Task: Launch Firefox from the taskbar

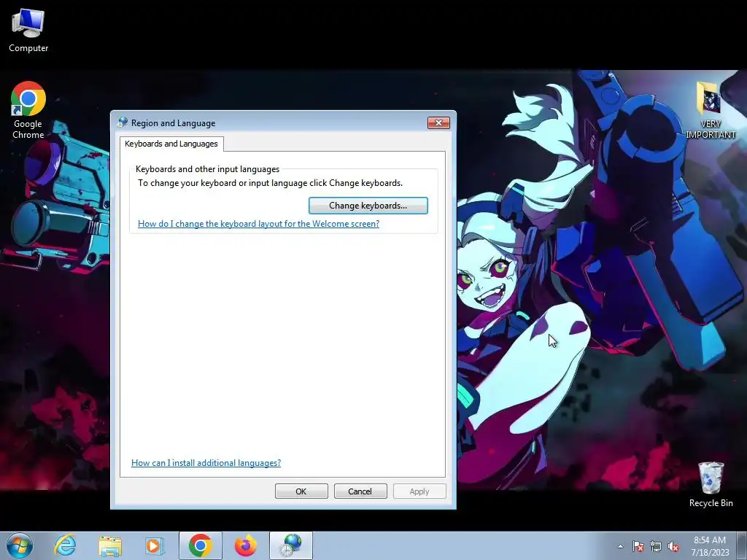Action: click(x=245, y=545)
